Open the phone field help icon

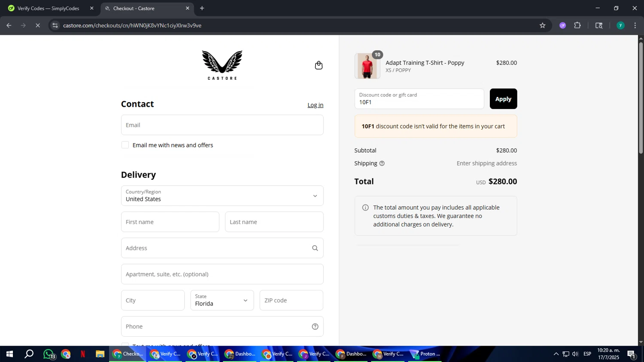coord(315,327)
